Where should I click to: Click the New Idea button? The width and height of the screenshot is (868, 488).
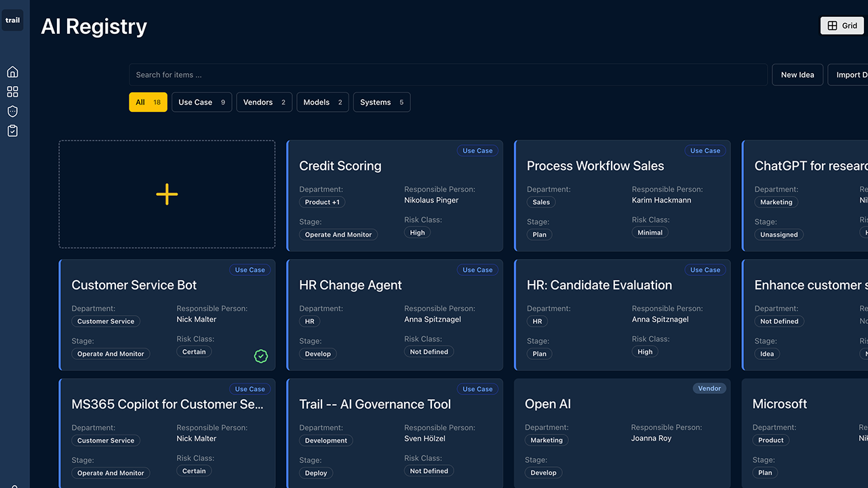(797, 75)
